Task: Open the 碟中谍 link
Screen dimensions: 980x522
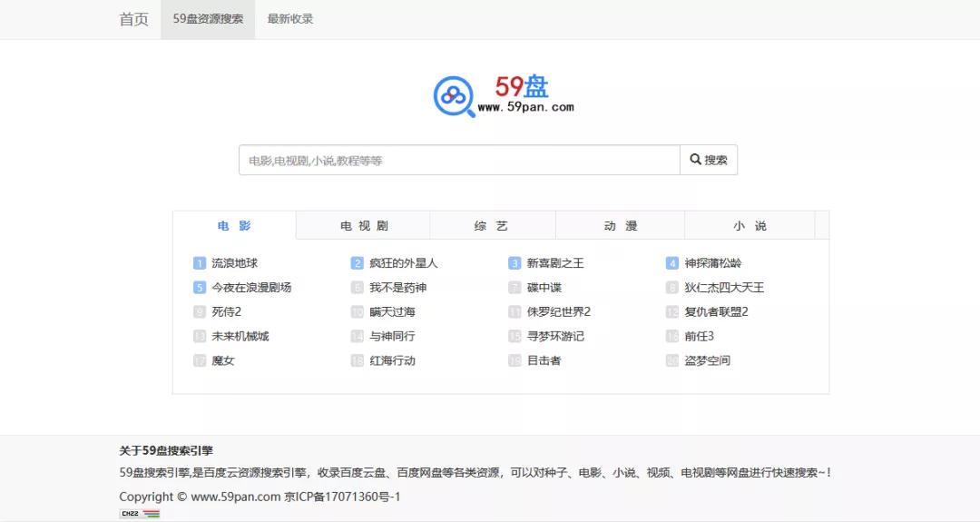Action: pos(544,288)
